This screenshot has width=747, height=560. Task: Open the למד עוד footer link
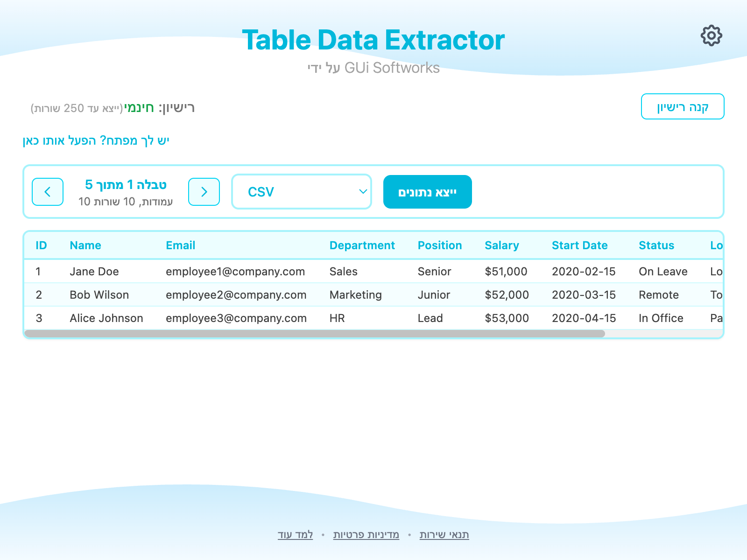pyautogui.click(x=295, y=535)
